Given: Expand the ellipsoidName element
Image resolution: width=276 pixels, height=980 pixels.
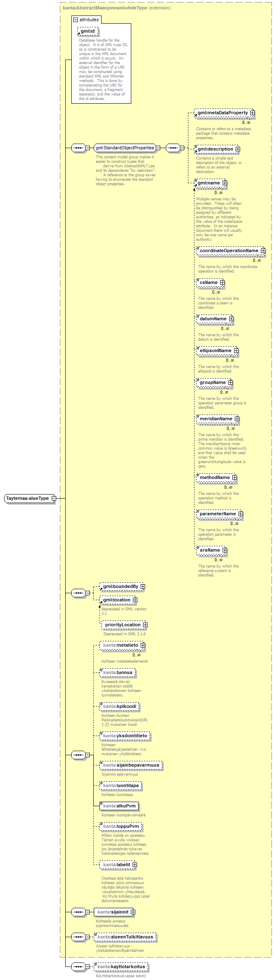Looking at the screenshot, I should 236,350.
